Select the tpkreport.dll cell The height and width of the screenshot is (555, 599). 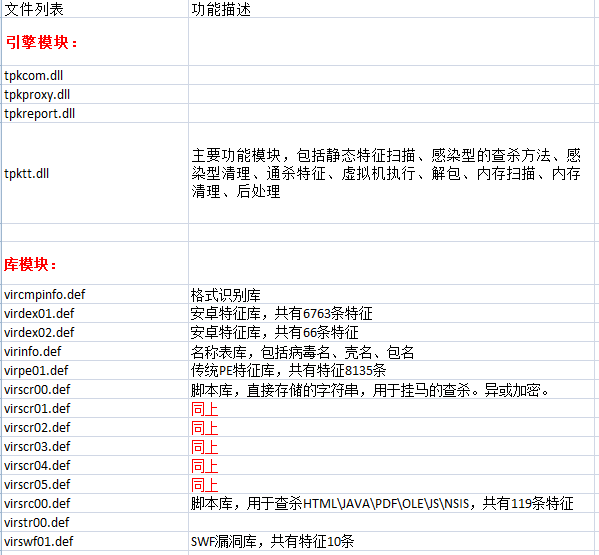95,113
